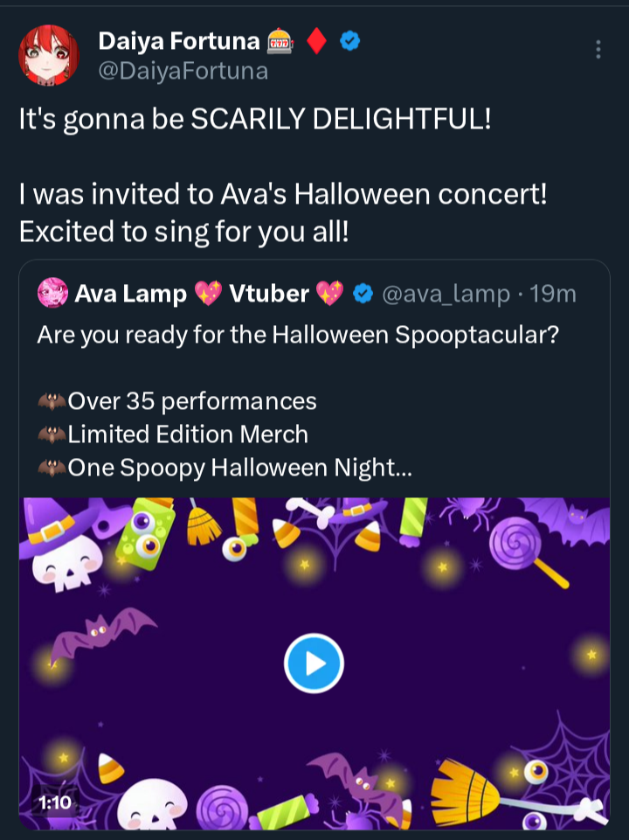Click the sparkling heart emoji before Vtuber
Screen dimensions: 629x840
coord(208,295)
